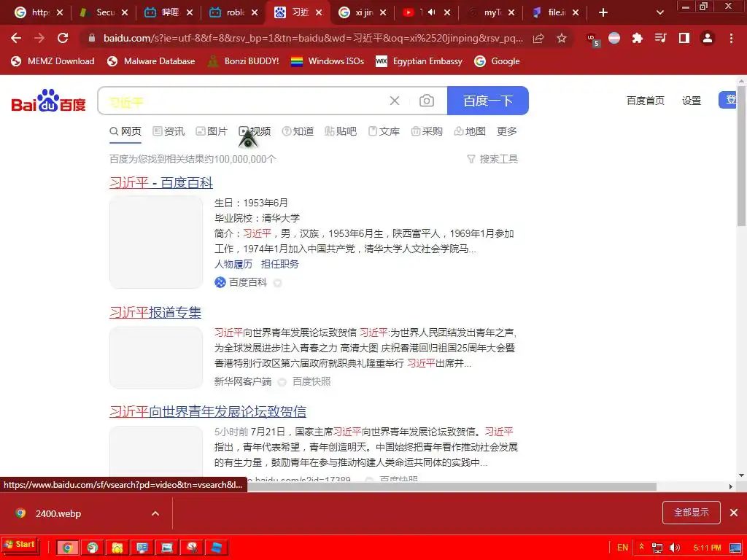Open the Windows ISOs bookmark

point(328,61)
